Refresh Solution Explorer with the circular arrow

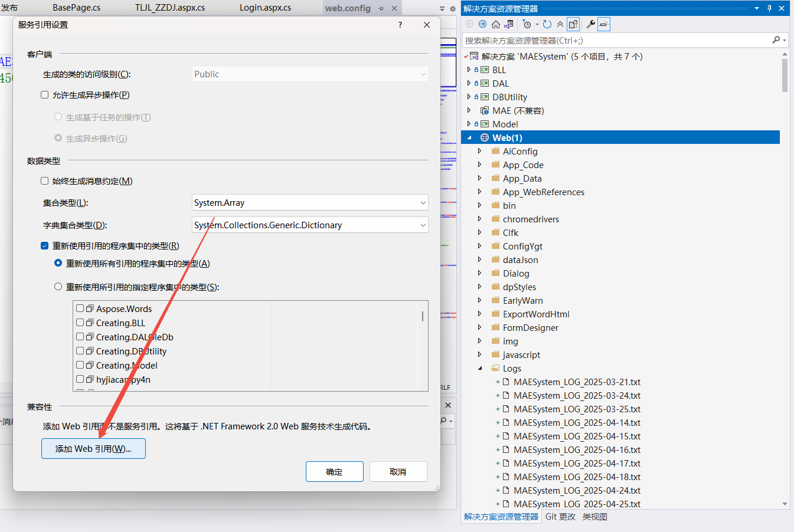[547, 24]
